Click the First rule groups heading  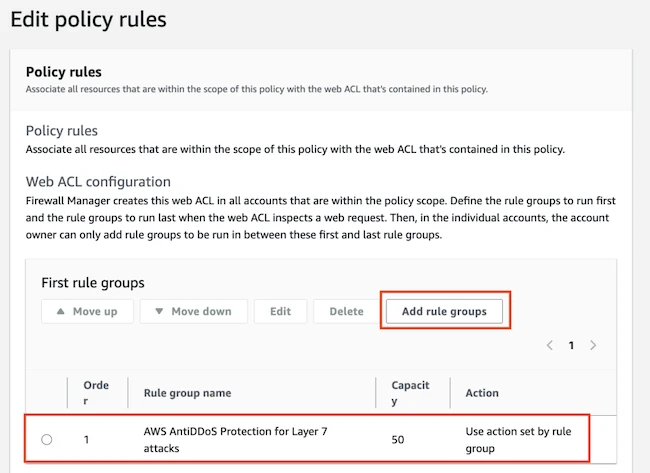click(93, 283)
